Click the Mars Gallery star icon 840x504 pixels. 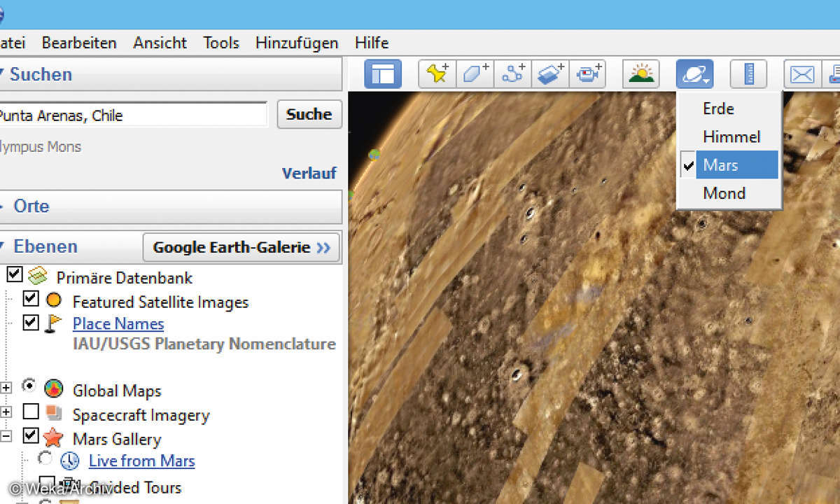tap(53, 438)
